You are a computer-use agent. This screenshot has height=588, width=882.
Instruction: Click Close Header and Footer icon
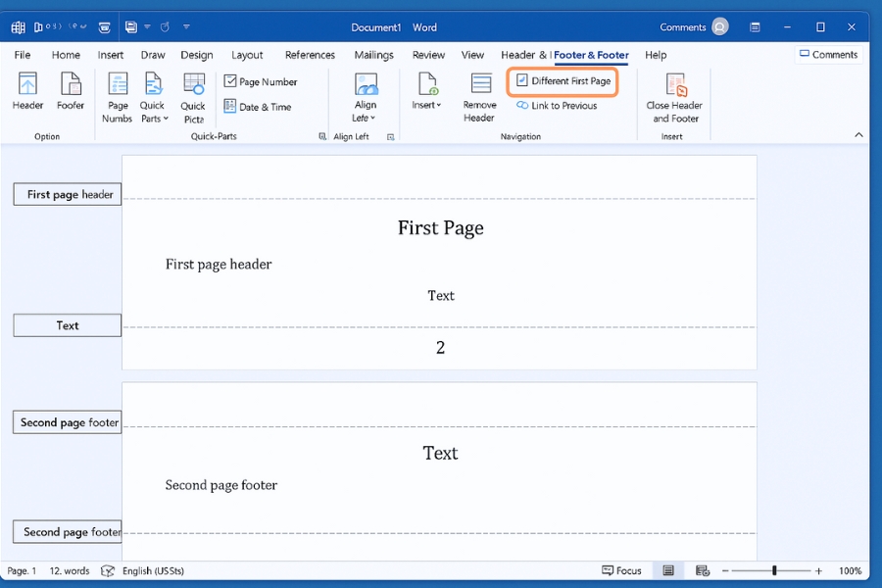(x=675, y=85)
